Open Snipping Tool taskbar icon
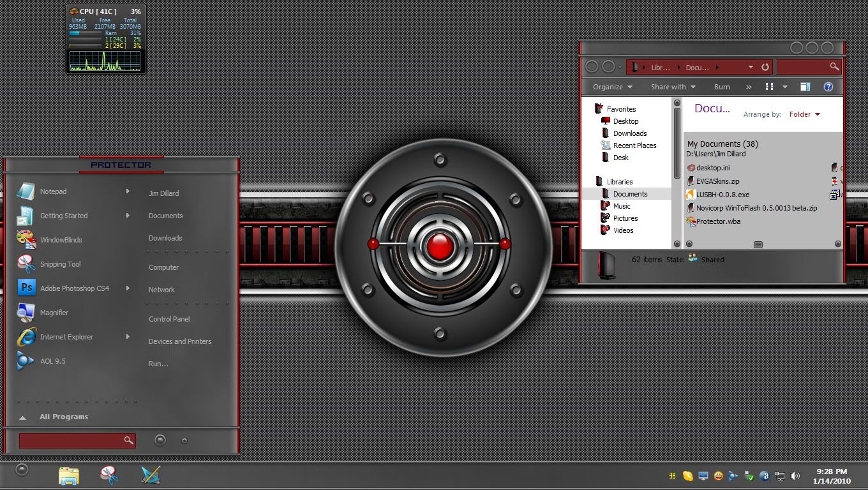Screen dimensions: 868x490 point(110,475)
